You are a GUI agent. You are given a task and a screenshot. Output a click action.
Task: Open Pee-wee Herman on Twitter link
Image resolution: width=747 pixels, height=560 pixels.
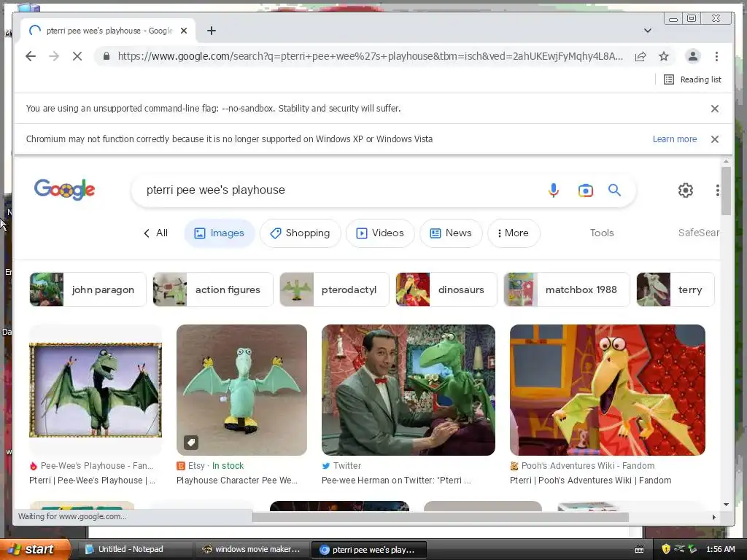[x=396, y=481]
